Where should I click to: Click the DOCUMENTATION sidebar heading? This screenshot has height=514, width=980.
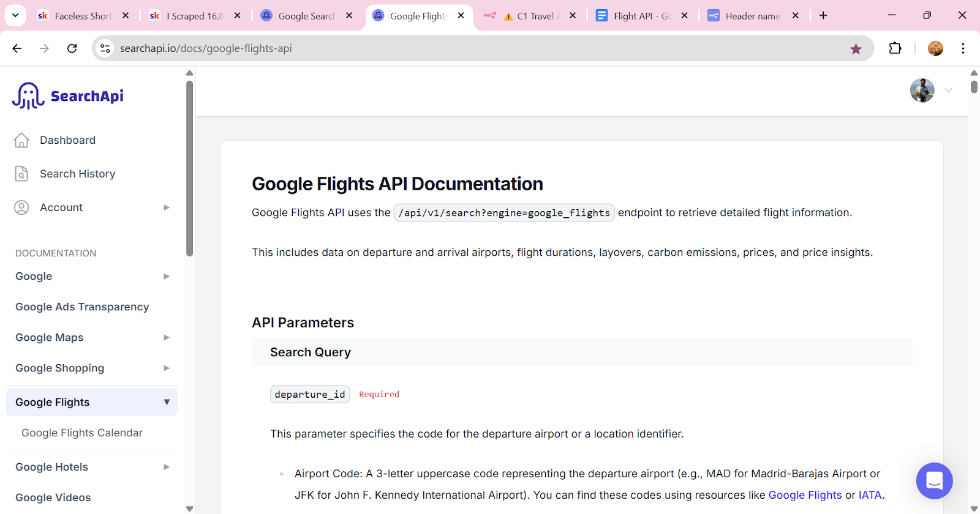pos(56,253)
